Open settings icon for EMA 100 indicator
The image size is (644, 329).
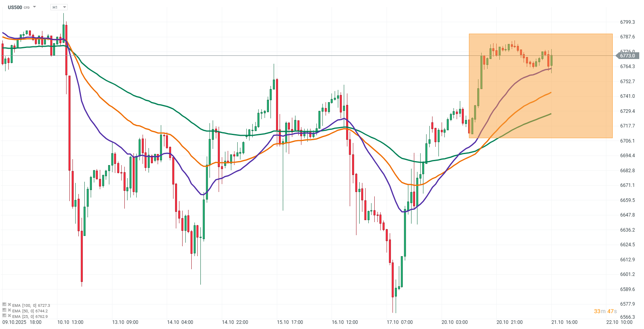[4, 305]
